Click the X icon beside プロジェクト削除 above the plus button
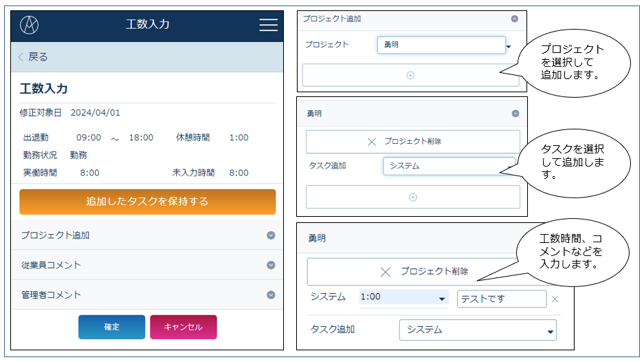The image size is (644, 362). 372,142
